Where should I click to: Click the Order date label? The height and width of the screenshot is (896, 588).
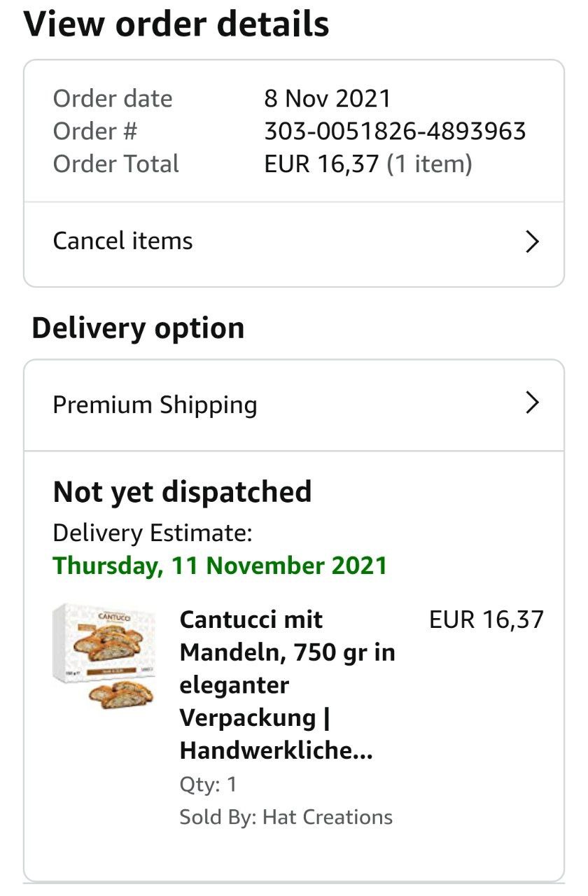coord(112,98)
